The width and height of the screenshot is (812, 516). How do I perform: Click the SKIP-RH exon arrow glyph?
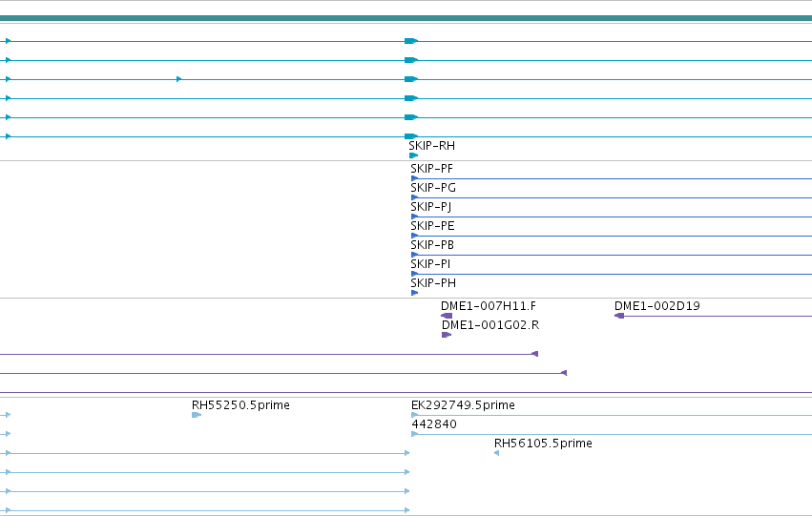413,155
